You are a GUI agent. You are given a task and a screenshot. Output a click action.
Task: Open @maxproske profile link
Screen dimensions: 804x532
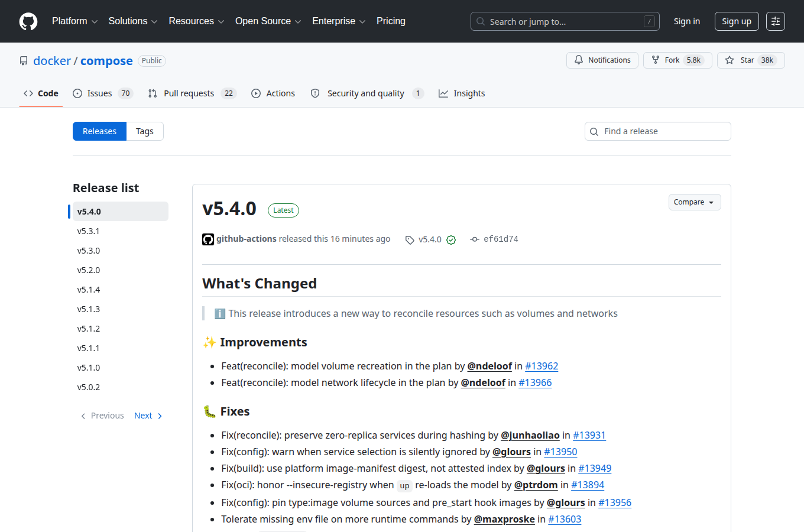pos(504,519)
